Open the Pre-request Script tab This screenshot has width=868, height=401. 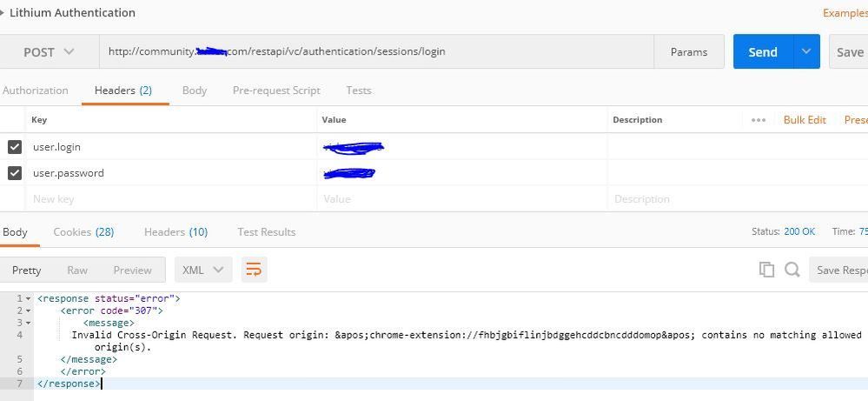[x=276, y=90]
